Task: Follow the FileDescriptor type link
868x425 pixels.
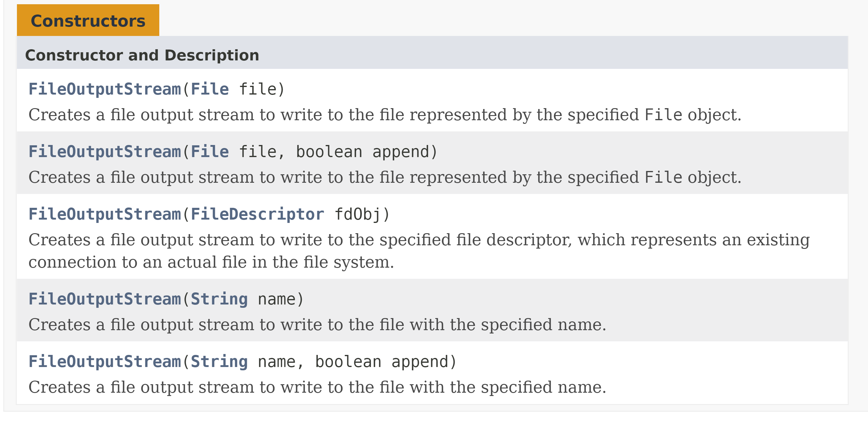Action: [257, 214]
